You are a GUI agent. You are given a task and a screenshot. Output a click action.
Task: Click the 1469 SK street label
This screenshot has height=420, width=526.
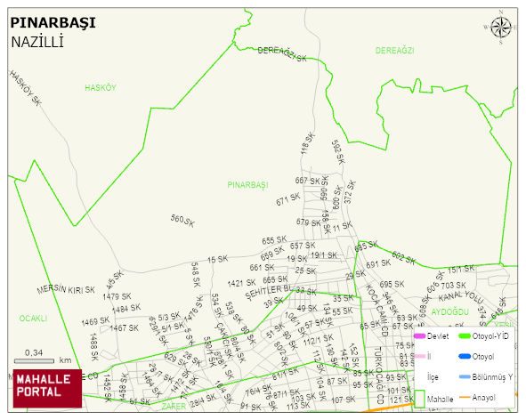point(95,321)
